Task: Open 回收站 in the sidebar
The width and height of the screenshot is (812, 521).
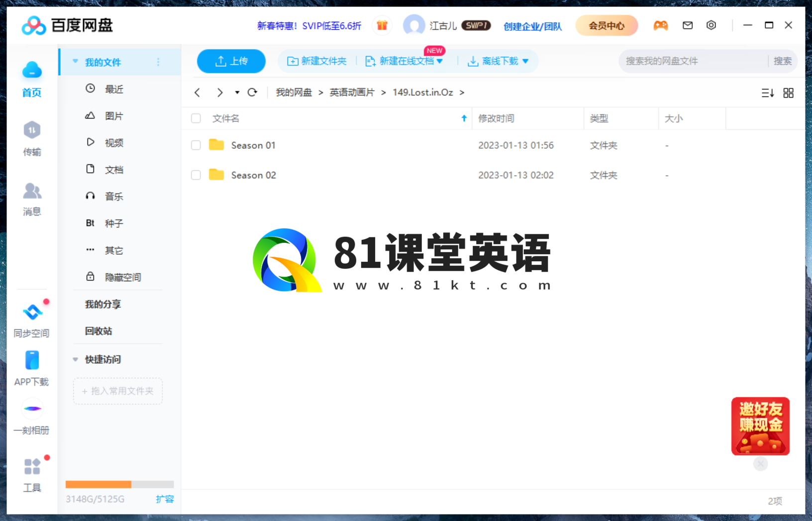Action: point(99,331)
